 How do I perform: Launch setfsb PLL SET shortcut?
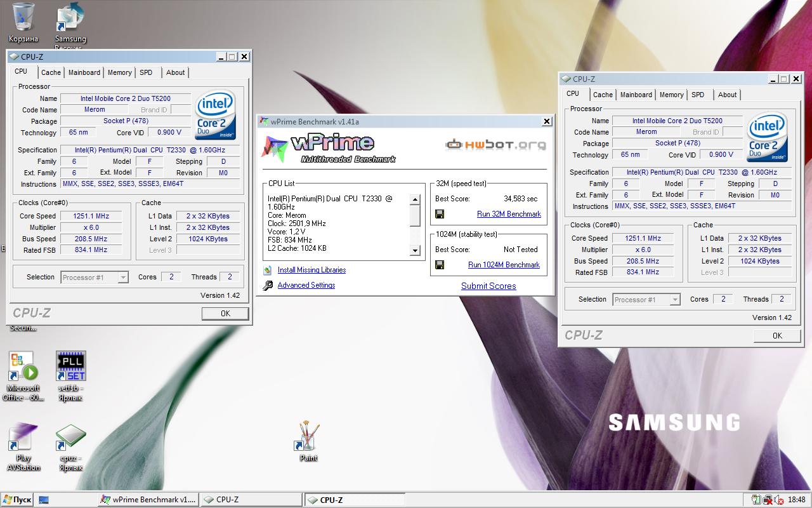pos(71,376)
